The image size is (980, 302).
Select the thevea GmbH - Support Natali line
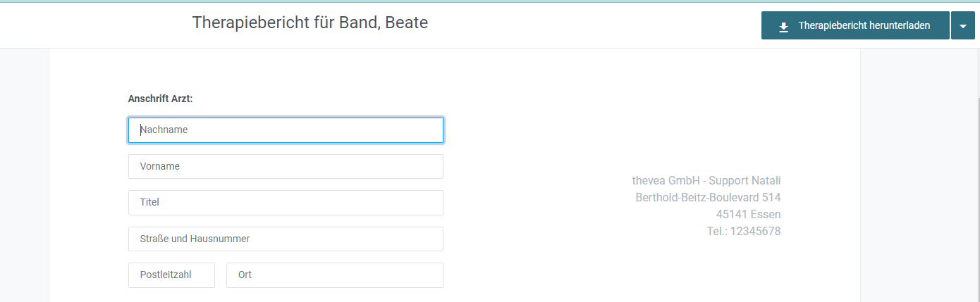tap(706, 180)
